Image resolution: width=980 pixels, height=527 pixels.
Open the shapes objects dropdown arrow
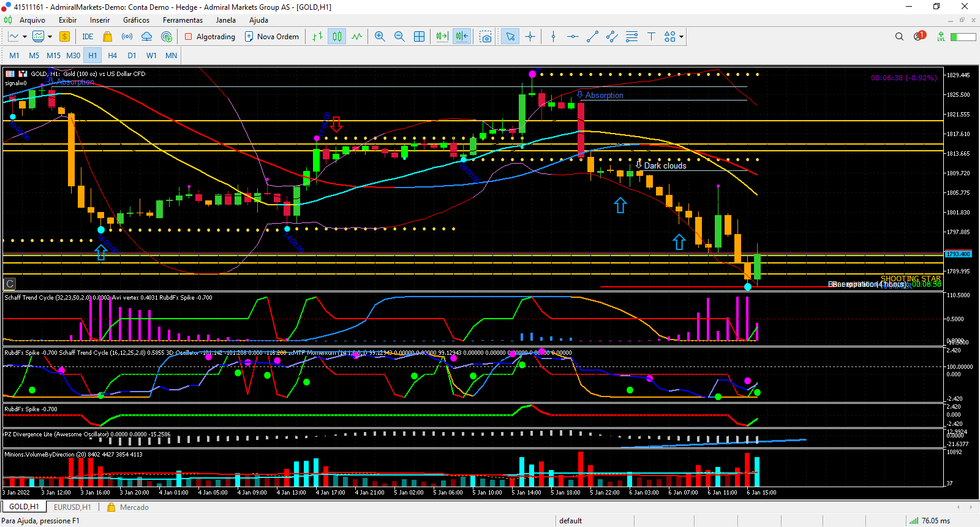point(681,37)
